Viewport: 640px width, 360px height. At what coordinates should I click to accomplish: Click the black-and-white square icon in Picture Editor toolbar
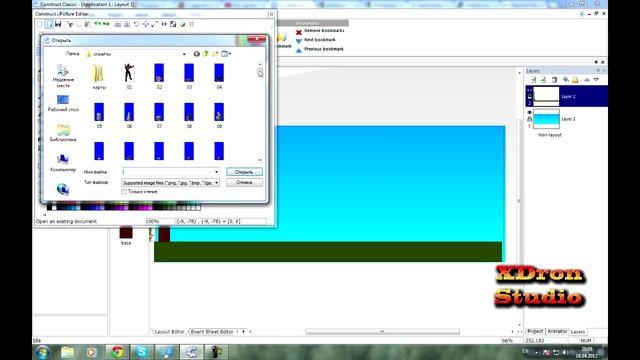coord(173,24)
